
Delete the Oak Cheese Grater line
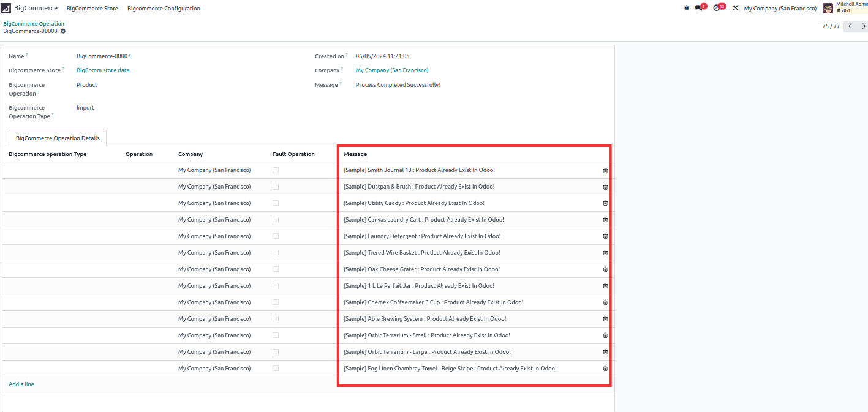605,269
